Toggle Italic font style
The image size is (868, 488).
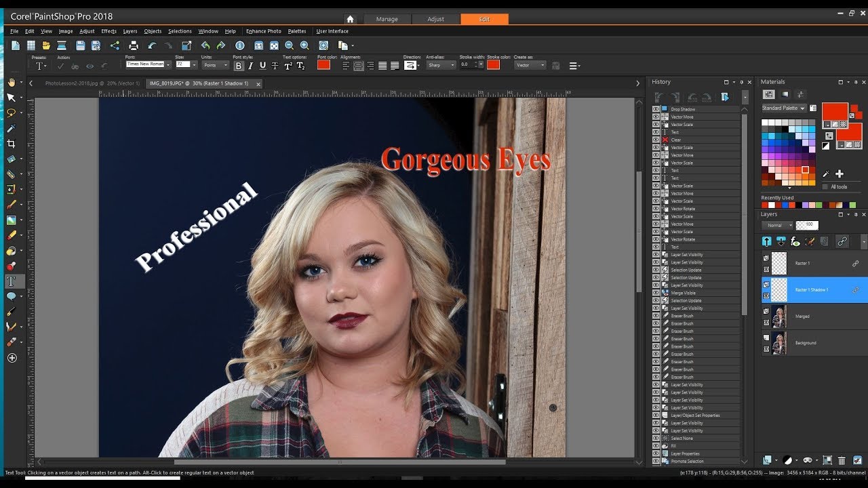pyautogui.click(x=250, y=66)
